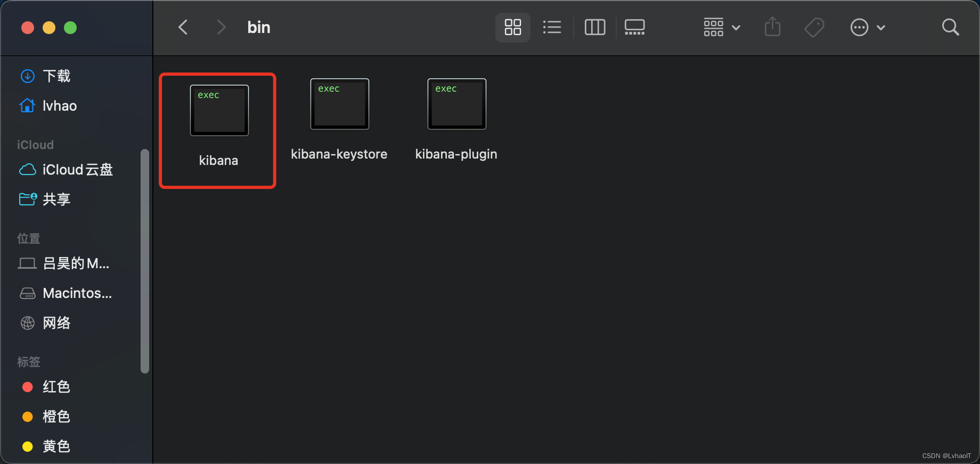The height and width of the screenshot is (464, 980).
Task: Click the kibana-plugin file name
Action: pos(456,154)
